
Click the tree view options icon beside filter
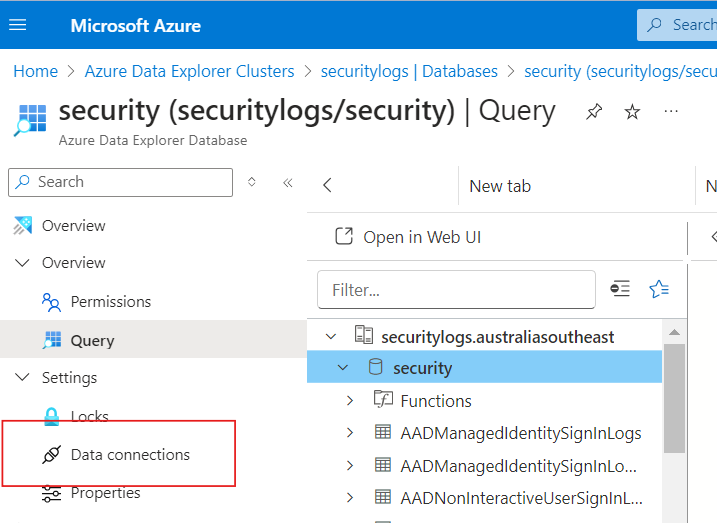[x=620, y=289]
